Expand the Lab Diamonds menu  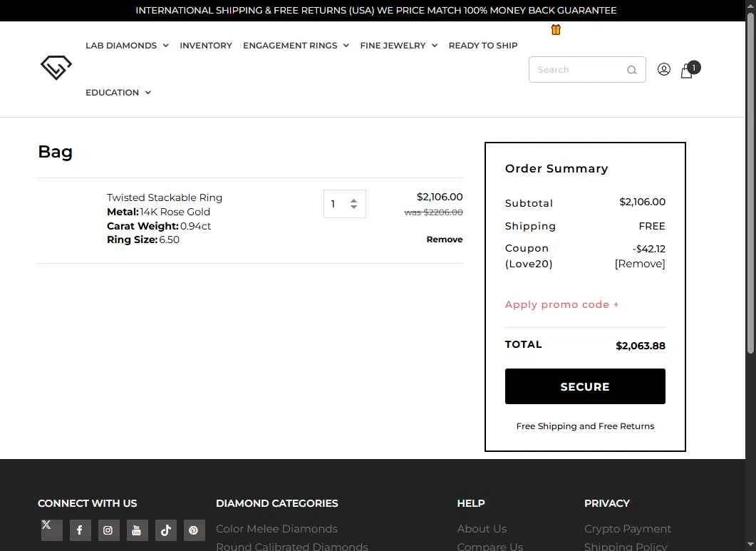point(128,46)
